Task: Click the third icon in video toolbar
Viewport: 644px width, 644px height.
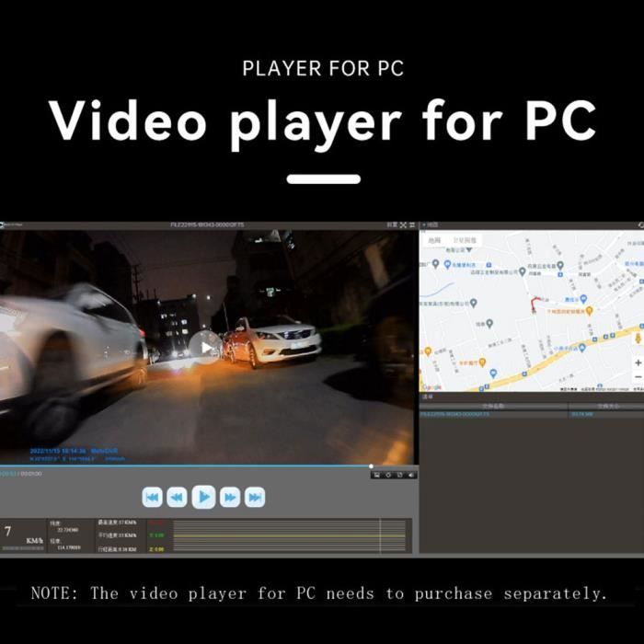Action: 400,476
